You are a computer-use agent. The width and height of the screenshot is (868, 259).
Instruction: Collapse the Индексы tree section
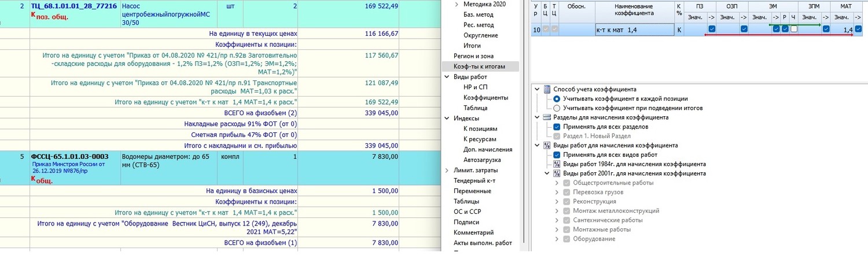(447, 119)
